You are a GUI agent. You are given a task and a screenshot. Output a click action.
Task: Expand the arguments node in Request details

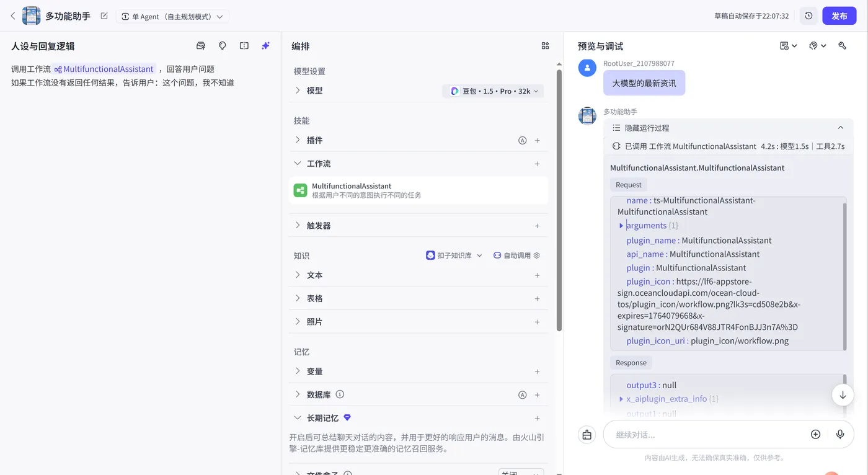pyautogui.click(x=621, y=225)
